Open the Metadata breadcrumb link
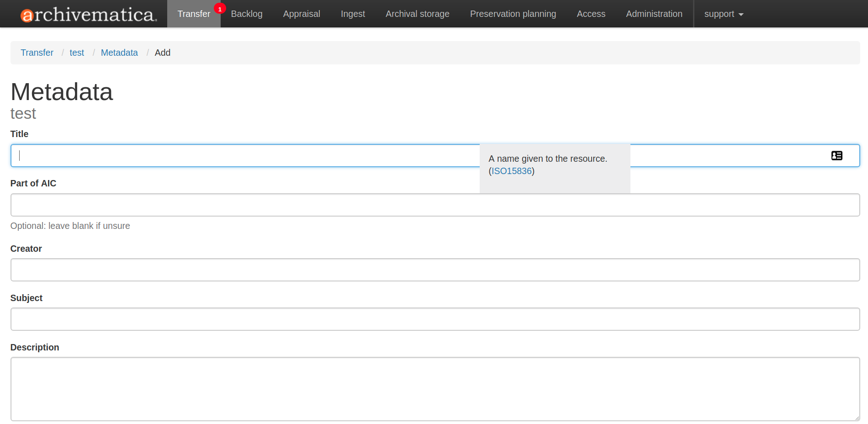 (119, 53)
